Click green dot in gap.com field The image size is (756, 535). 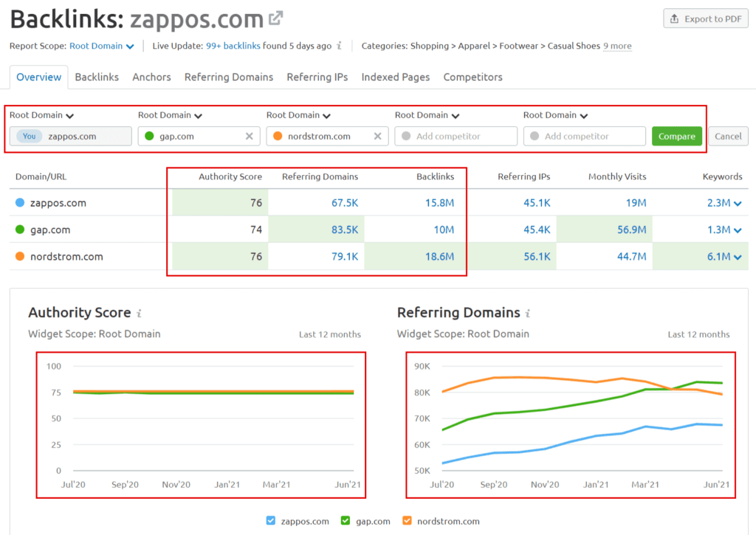tap(149, 136)
